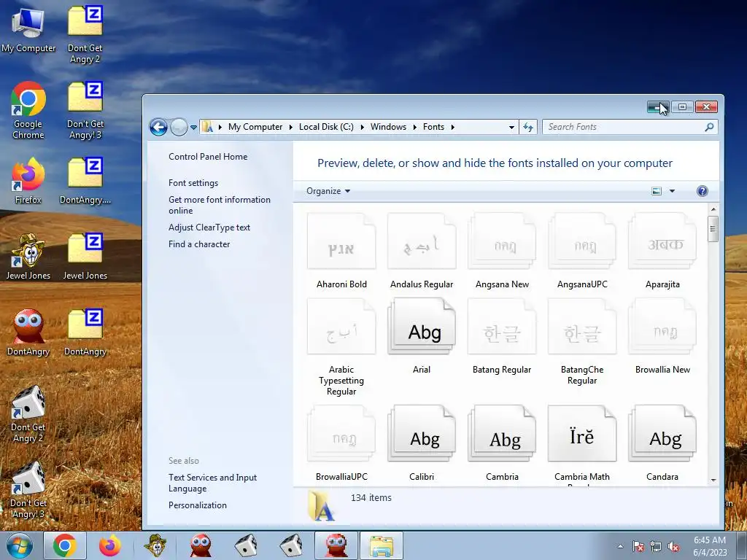The height and width of the screenshot is (560, 747).
Task: Expand the arrow after My Computer breadcrumb
Action: coord(290,127)
